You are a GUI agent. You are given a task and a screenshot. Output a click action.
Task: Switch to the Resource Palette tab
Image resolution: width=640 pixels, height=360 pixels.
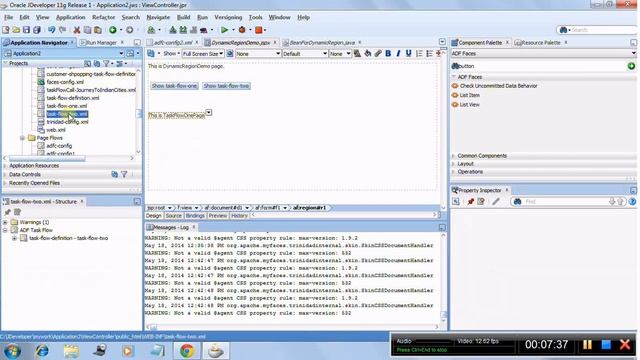coord(541,42)
